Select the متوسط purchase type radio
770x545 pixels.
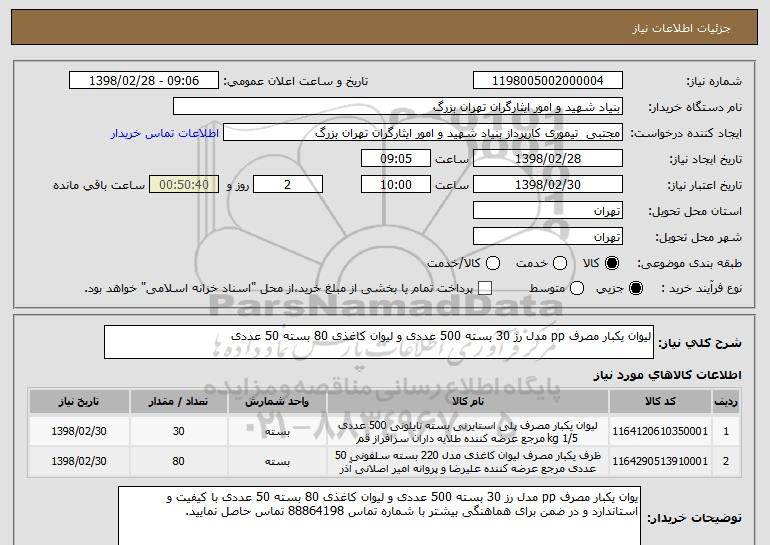tap(577, 289)
